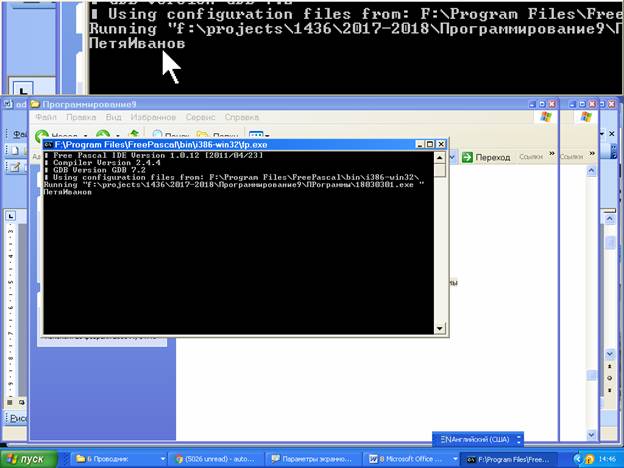Click the Up folder icon in Explorer toolbar

click(x=134, y=134)
